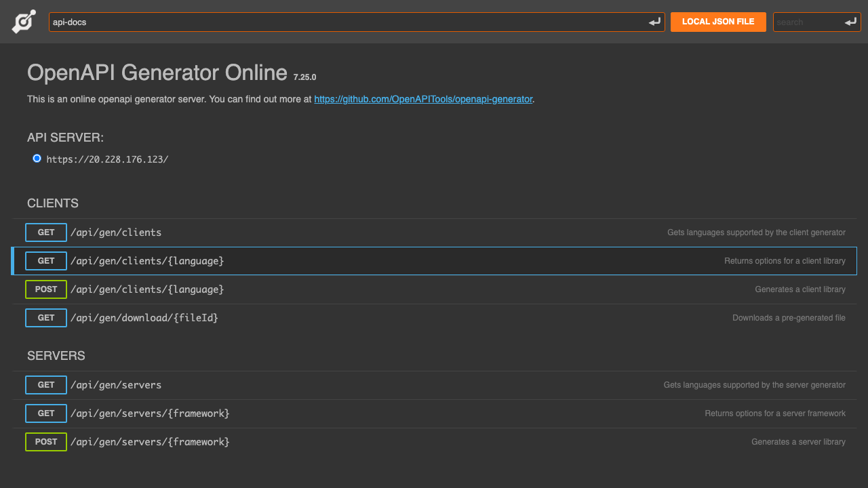Click the enter arrow in api-docs field

pyautogui.click(x=654, y=22)
